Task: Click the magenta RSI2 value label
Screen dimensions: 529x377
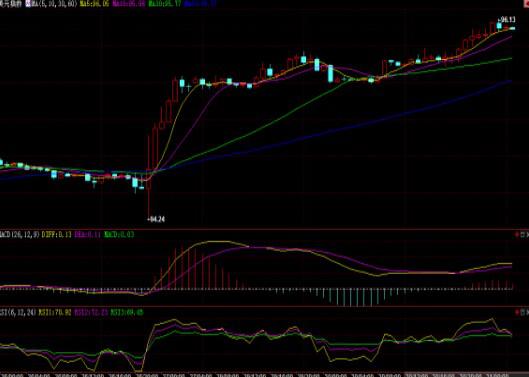Action: pos(91,313)
